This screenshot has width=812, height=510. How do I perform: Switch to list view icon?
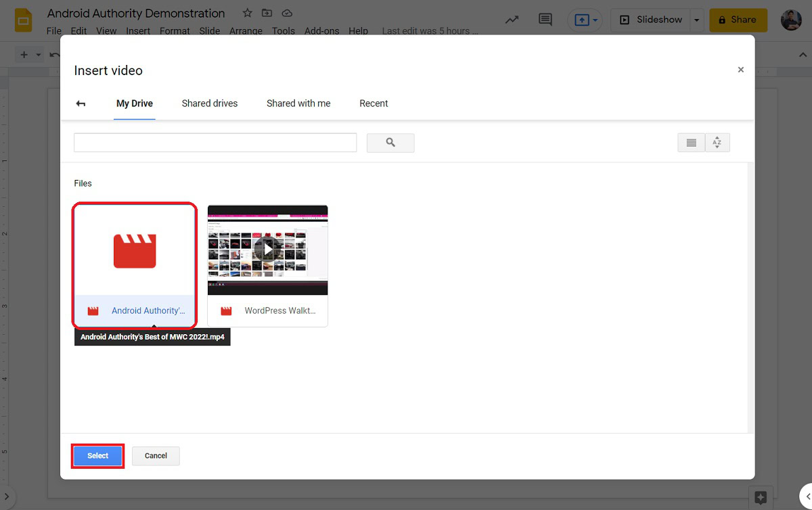(x=691, y=143)
